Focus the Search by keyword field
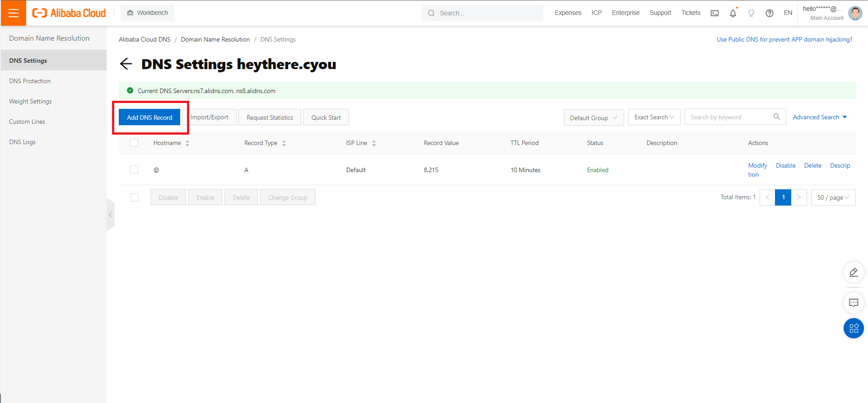 [735, 117]
